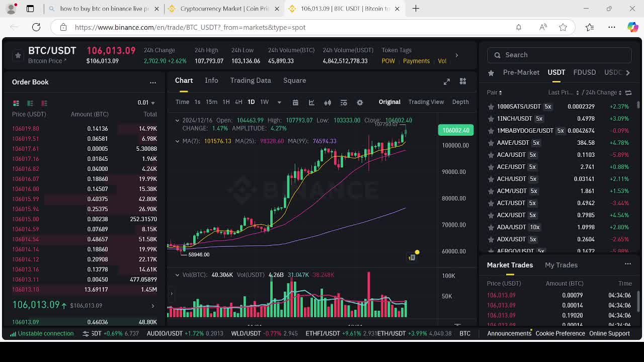
Task: Open the Square tab
Action: coord(294,80)
